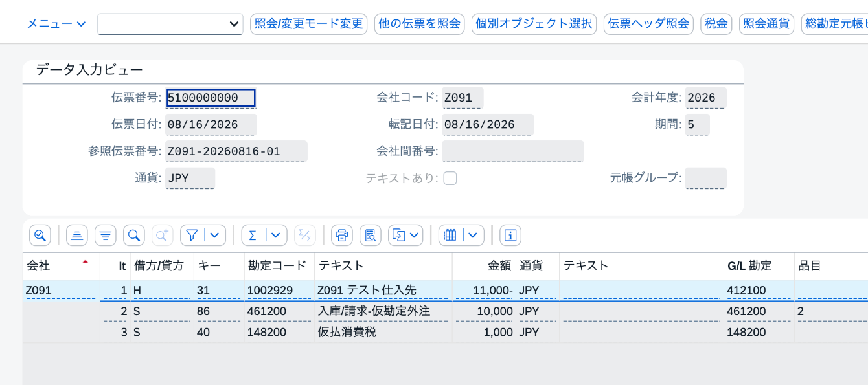Click the 通貨 field showing JPY
This screenshot has width=868, height=385.
point(190,178)
